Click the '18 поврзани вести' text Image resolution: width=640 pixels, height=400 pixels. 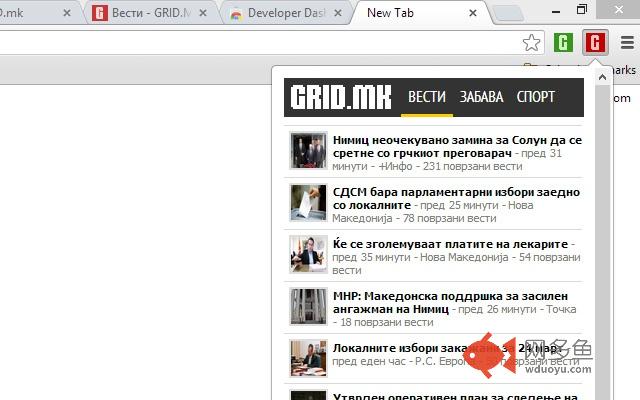pyautogui.click(x=387, y=322)
